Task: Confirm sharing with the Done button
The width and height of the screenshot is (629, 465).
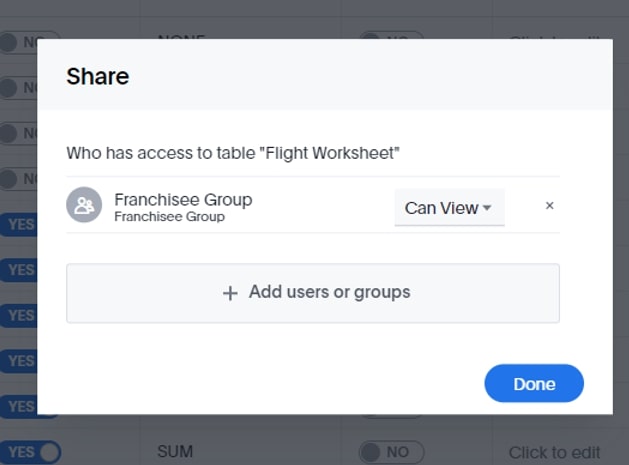Action: coord(534,384)
